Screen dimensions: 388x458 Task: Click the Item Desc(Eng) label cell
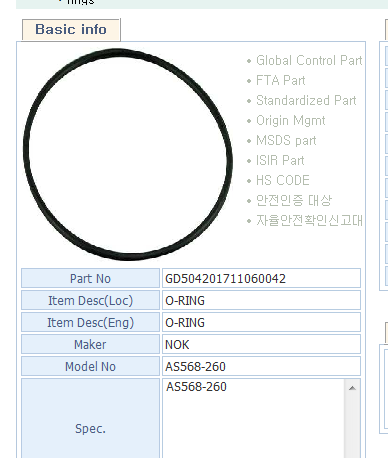tap(90, 322)
